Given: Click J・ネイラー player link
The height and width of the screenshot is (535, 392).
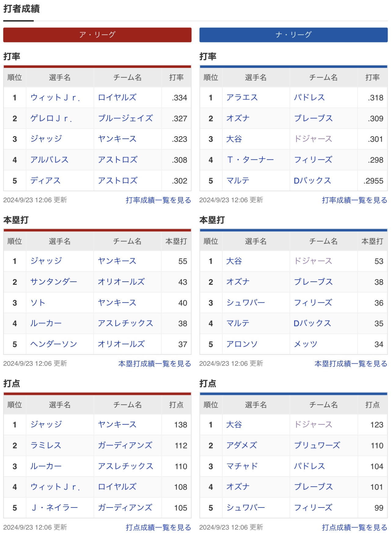Looking at the screenshot, I should click(x=54, y=508).
